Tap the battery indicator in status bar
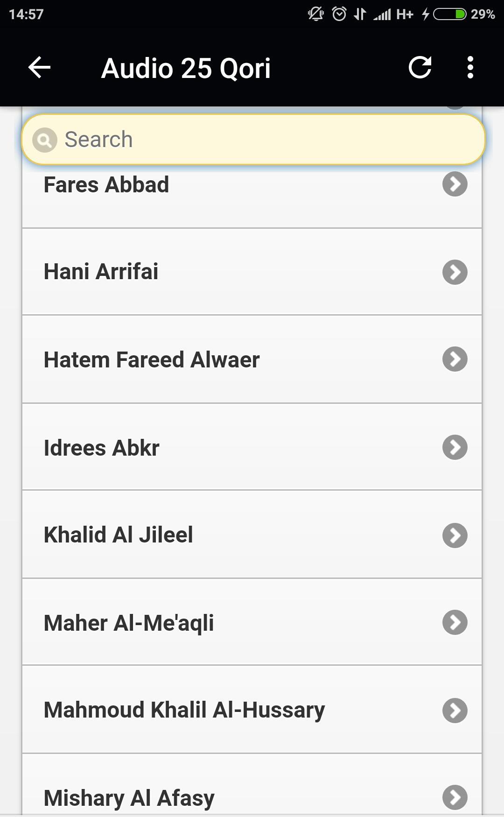Viewport: 504px width, 817px height. pyautogui.click(x=450, y=14)
